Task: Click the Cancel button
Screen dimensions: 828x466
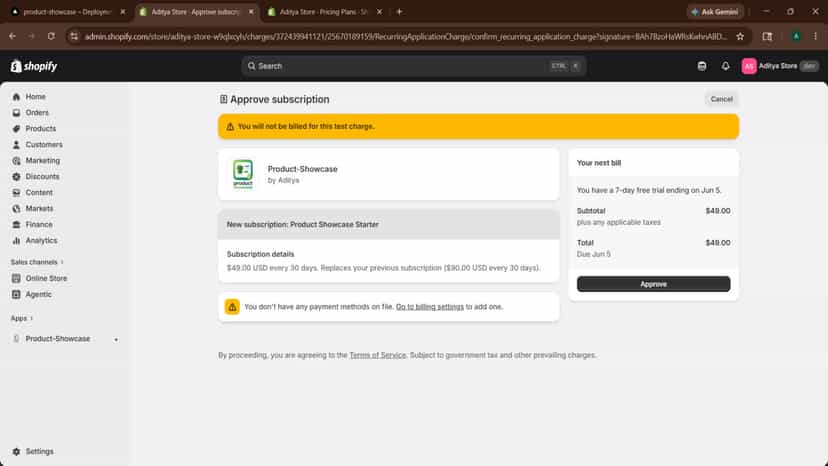Action: pos(721,99)
